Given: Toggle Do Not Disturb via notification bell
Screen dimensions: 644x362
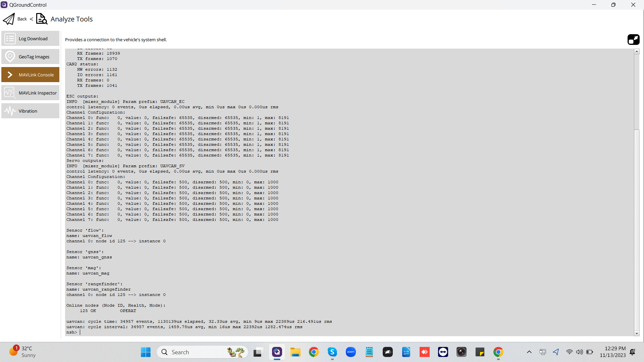Looking at the screenshot, I should 633,352.
